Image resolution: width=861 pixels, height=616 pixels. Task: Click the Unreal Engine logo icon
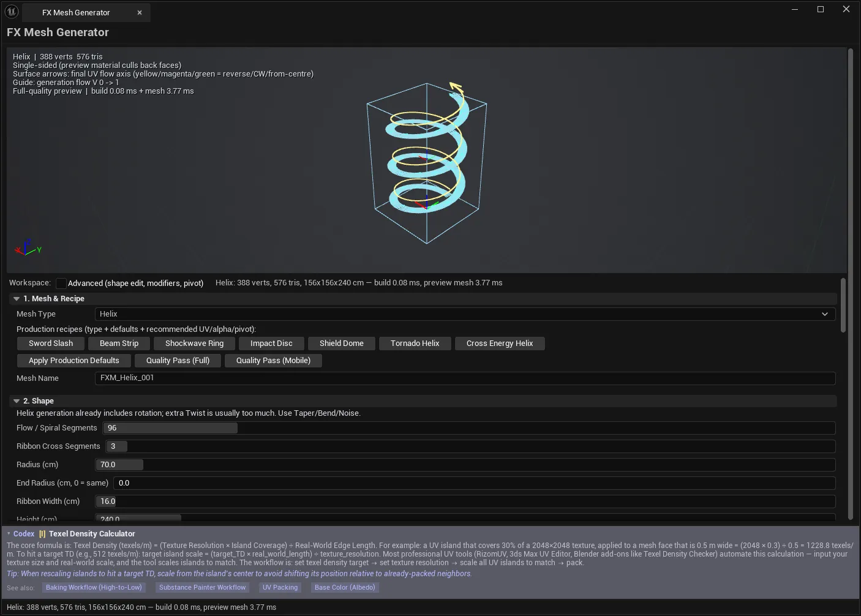click(x=12, y=12)
